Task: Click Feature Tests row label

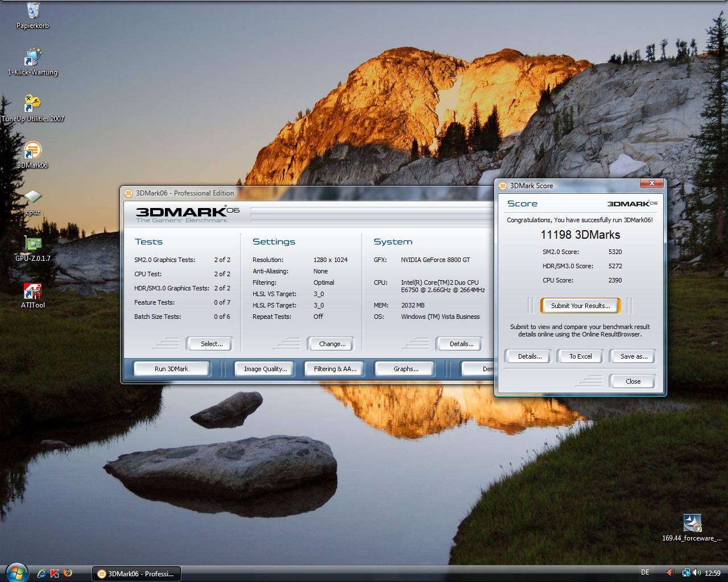Action: [x=154, y=302]
